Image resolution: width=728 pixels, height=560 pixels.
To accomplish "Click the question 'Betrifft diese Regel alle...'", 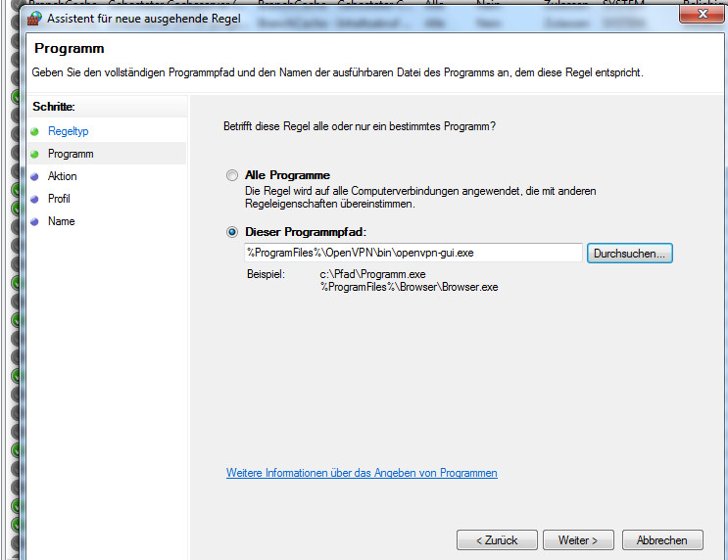I will click(360, 126).
